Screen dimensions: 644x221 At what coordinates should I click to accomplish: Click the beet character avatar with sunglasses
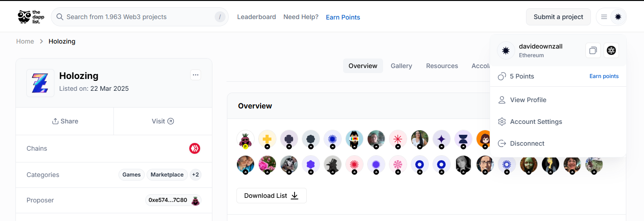pos(246,139)
